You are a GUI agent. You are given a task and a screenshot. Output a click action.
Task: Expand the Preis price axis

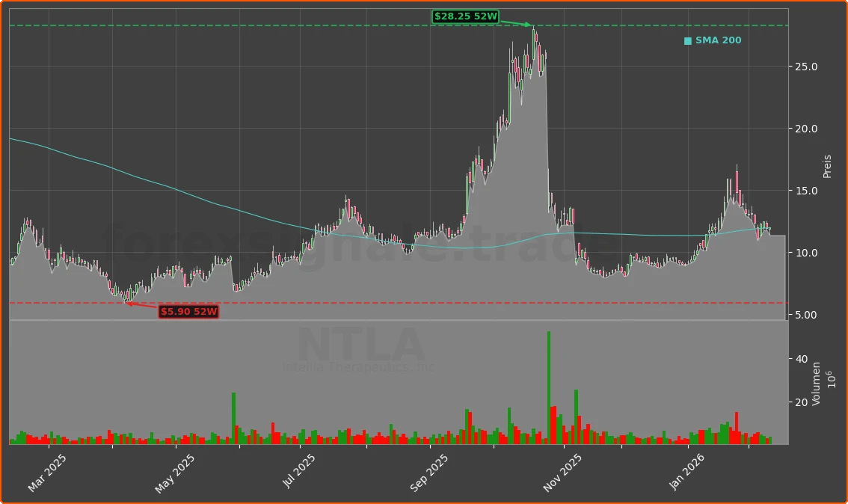tap(826, 166)
